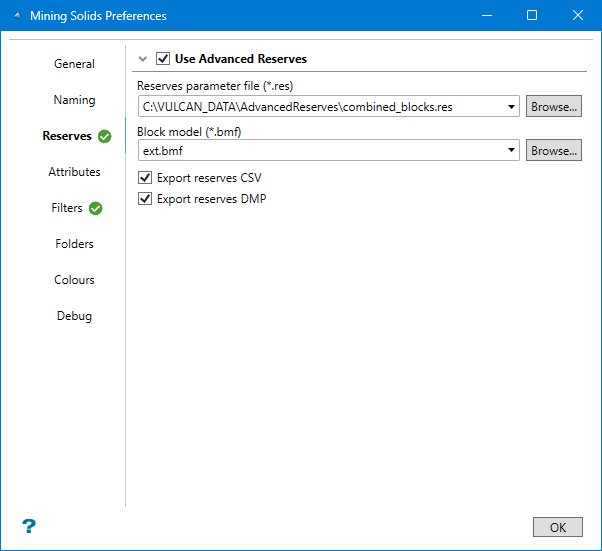Click the blue help question mark icon
Image resolution: width=602 pixels, height=551 pixels.
click(29, 526)
